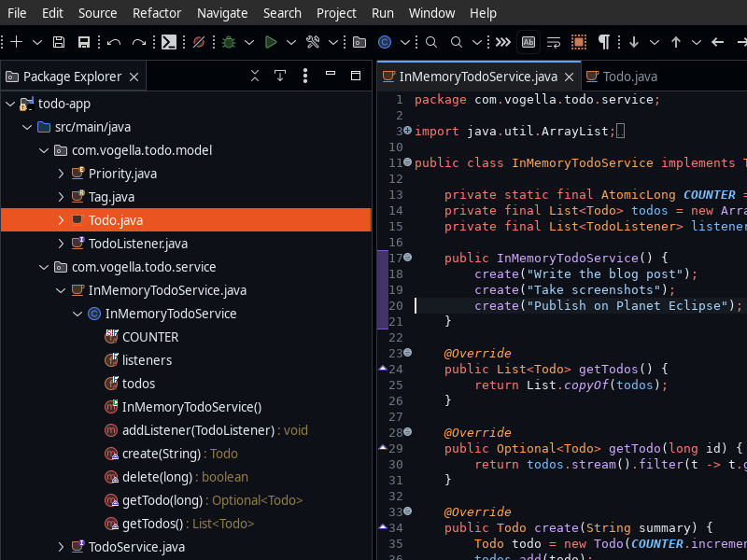
Task: Click the override marker on line 29
Action: tap(383, 448)
